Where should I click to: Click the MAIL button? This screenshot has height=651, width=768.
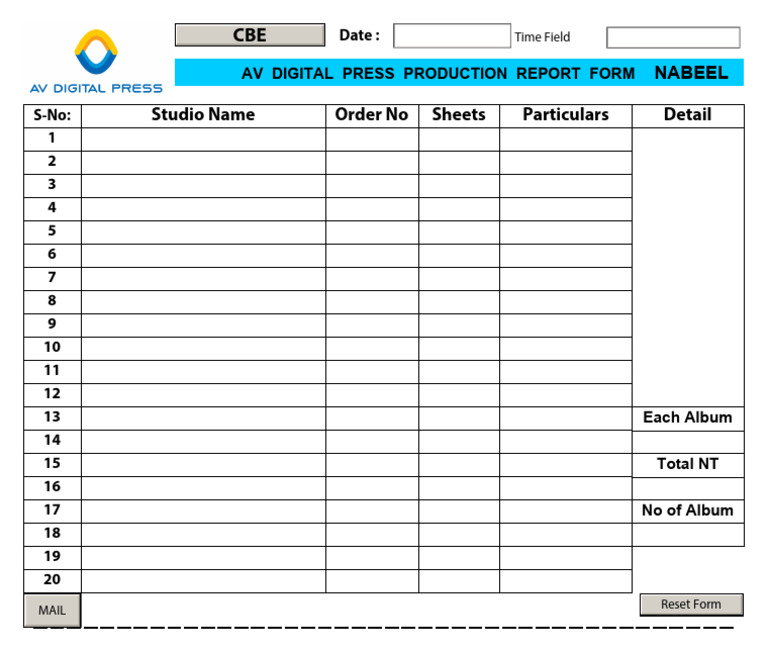52,610
